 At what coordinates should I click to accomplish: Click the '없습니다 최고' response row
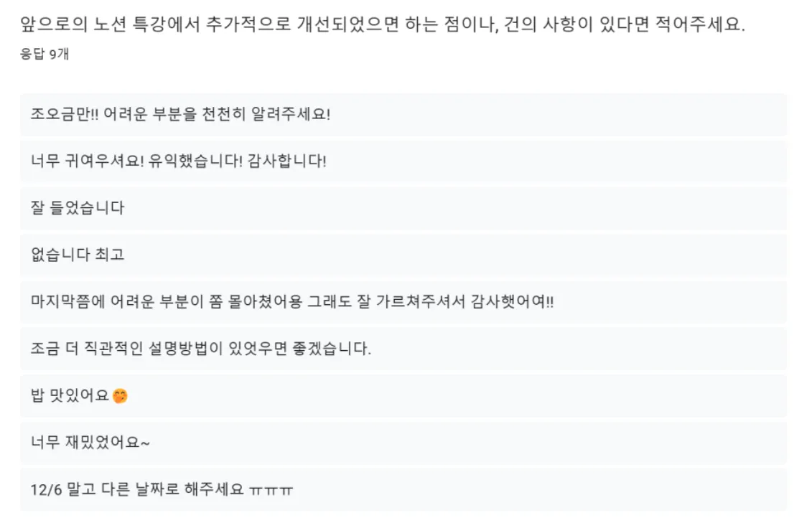[x=403, y=255]
